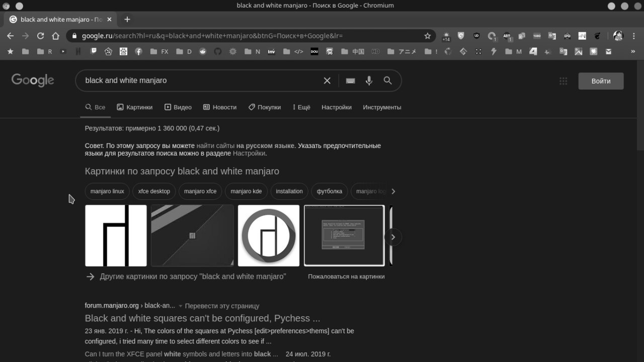Screen dimensions: 644x362
Task: Open the lightning bolt bookmark
Action: pos(494,51)
